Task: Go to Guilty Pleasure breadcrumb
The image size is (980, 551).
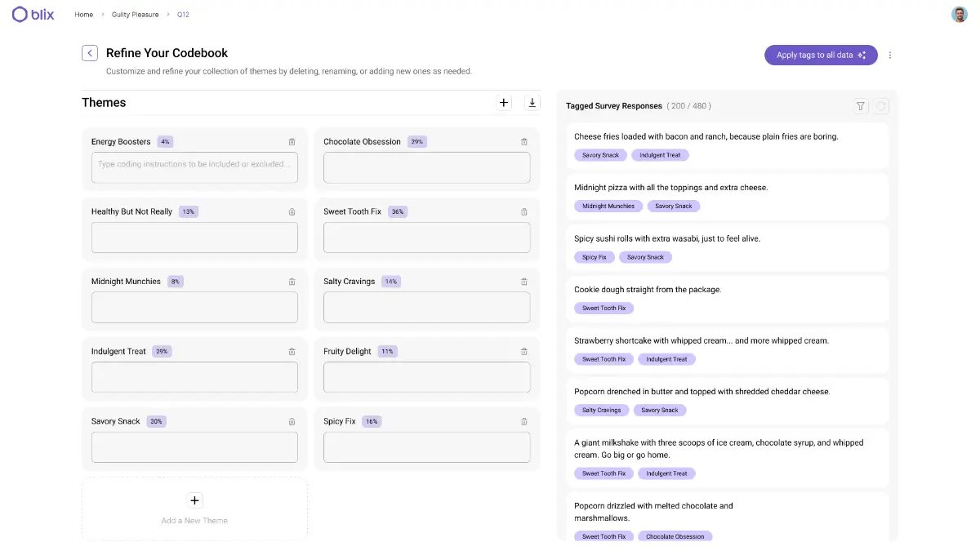Action: (x=135, y=15)
